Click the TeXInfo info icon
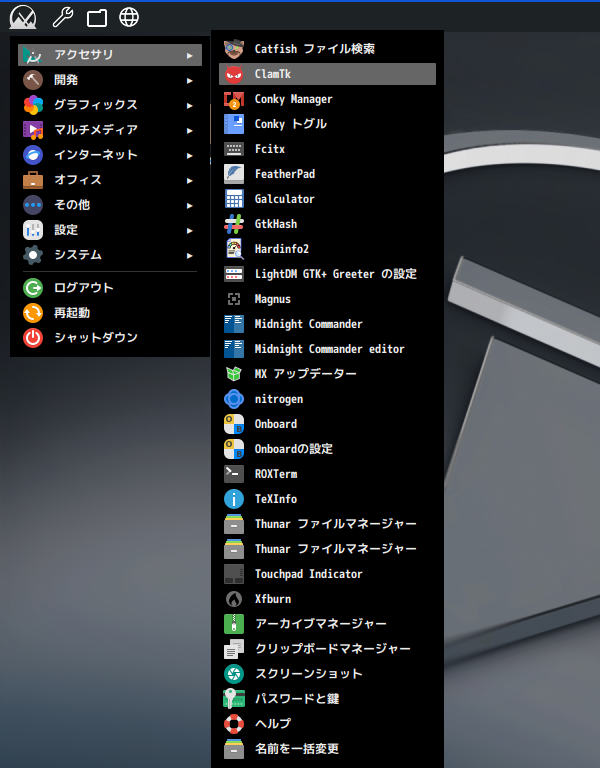 pos(234,499)
